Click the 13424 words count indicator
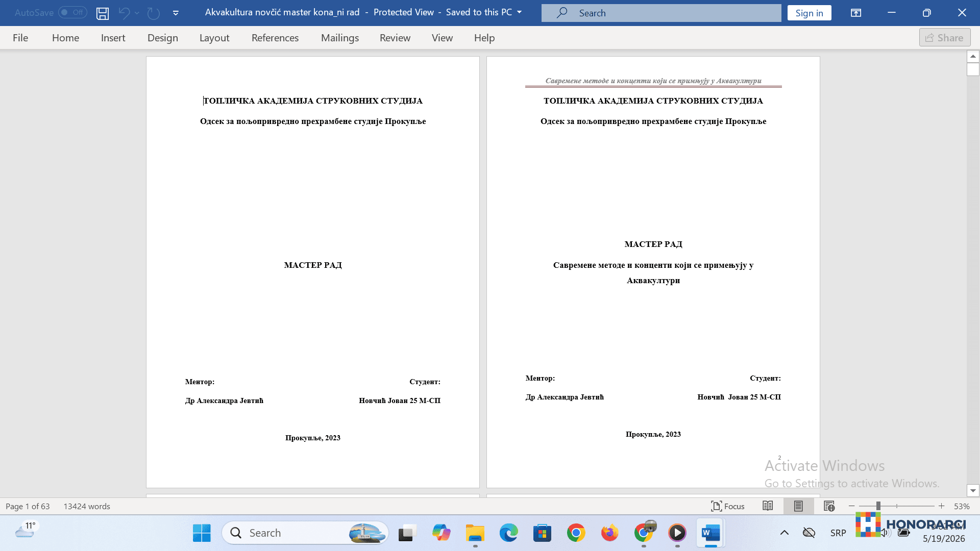 pos(87,506)
